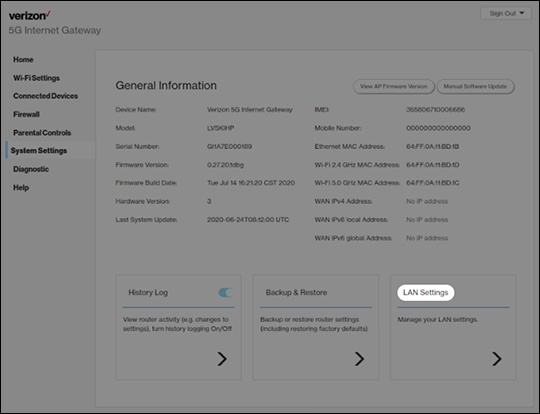Open Help page

click(x=21, y=187)
